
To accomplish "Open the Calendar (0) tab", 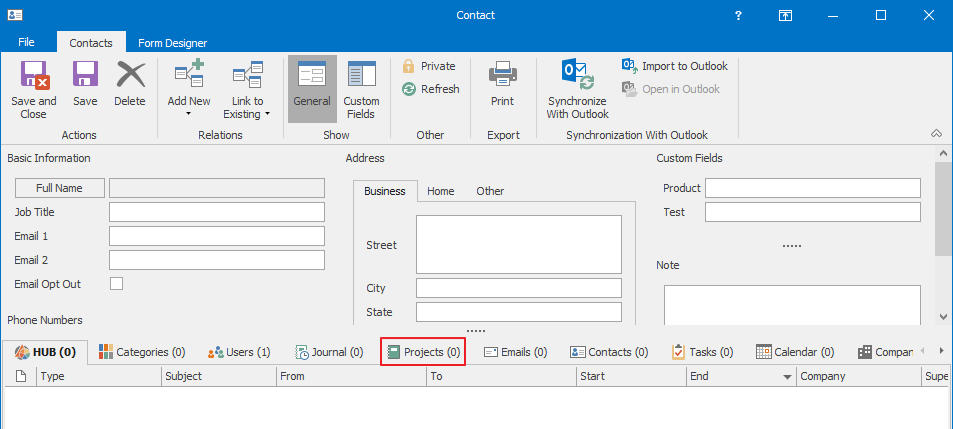I will (x=795, y=352).
